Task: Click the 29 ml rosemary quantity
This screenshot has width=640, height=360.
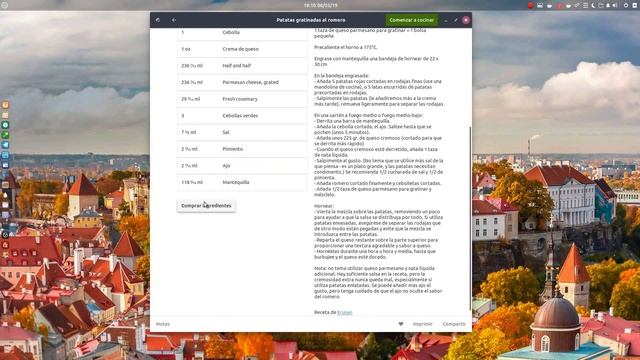Action: 191,99
